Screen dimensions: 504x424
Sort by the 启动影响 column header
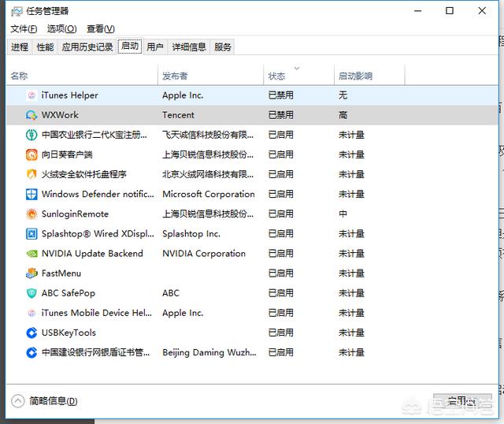(x=369, y=76)
